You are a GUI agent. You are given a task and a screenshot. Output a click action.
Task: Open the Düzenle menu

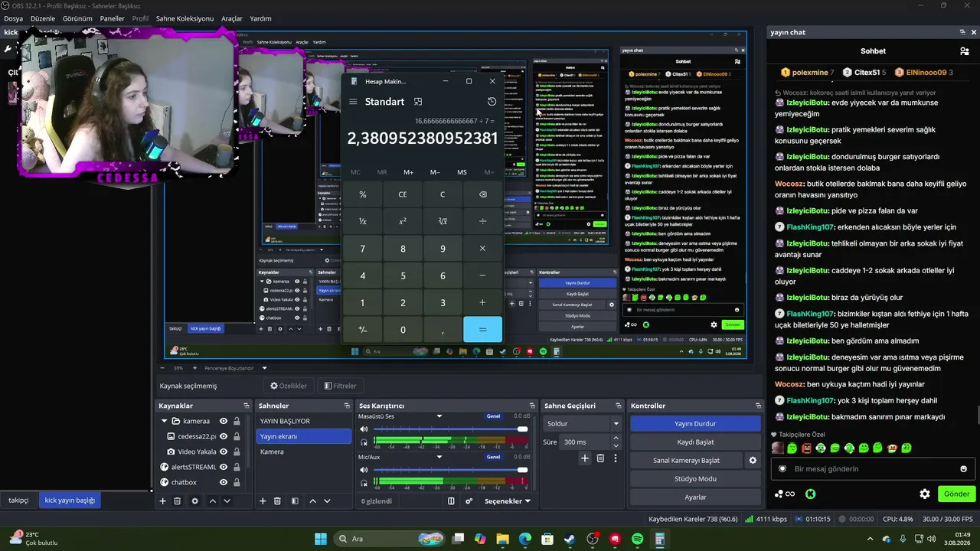point(43,18)
